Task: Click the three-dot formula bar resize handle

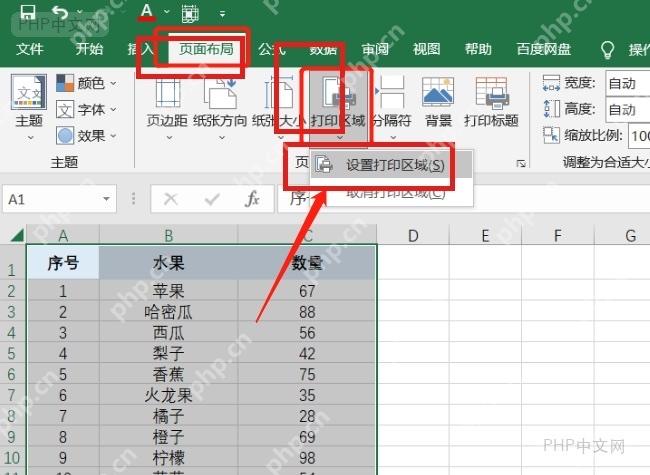Action: (133, 199)
